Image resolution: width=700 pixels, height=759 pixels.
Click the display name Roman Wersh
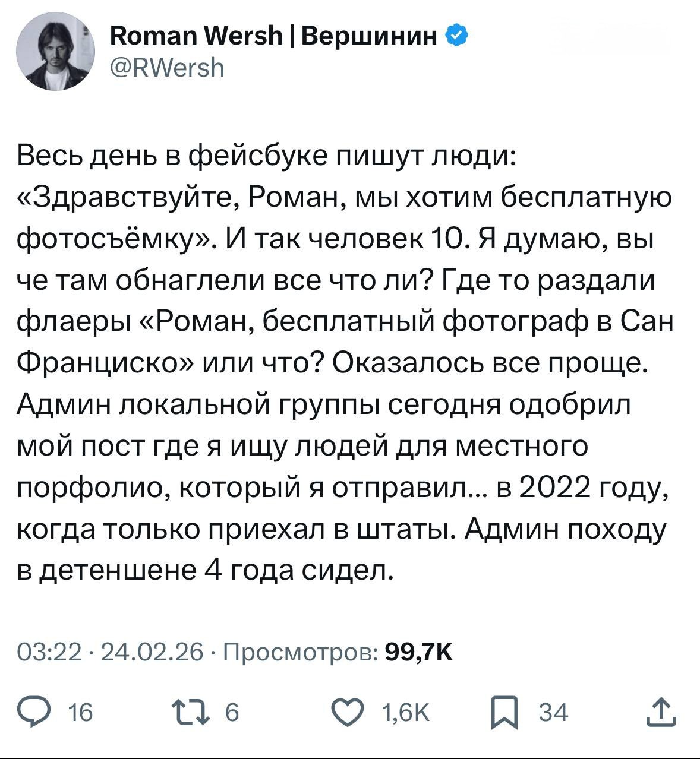coord(197,37)
